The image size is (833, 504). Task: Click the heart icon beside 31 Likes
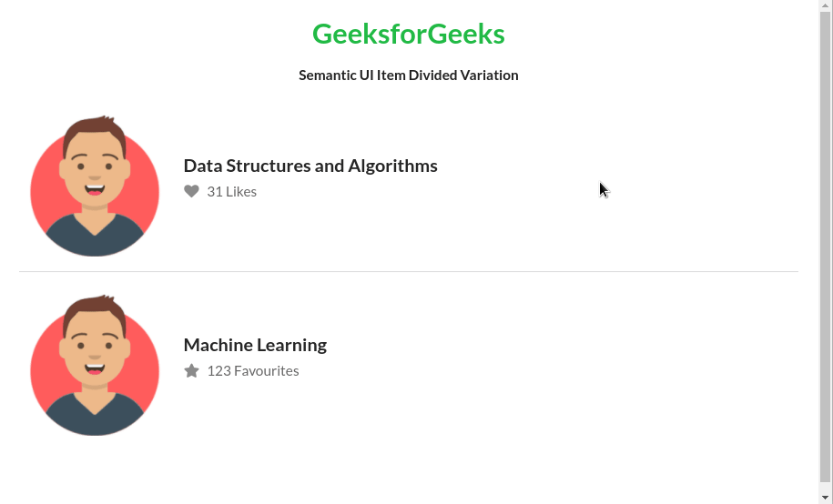191,191
